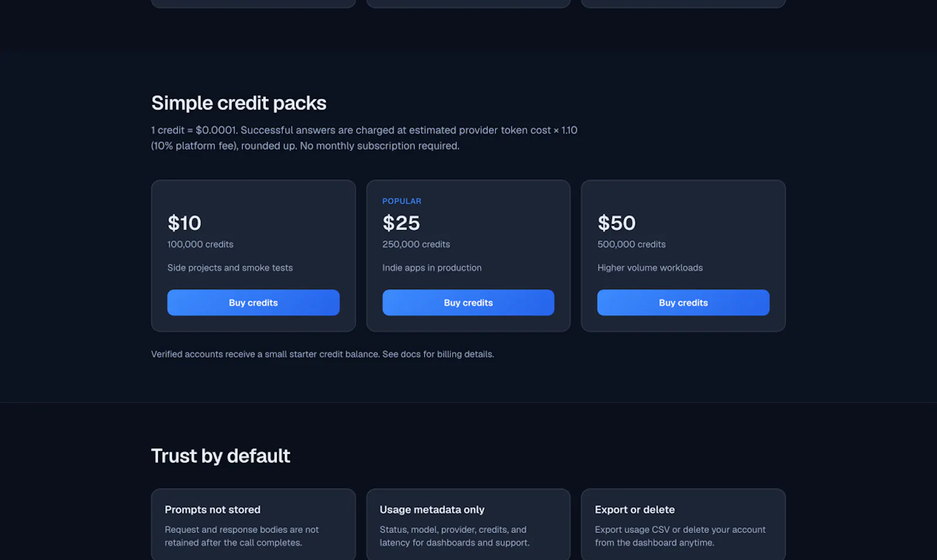Buy credits for the $10 pack

pyautogui.click(x=253, y=303)
